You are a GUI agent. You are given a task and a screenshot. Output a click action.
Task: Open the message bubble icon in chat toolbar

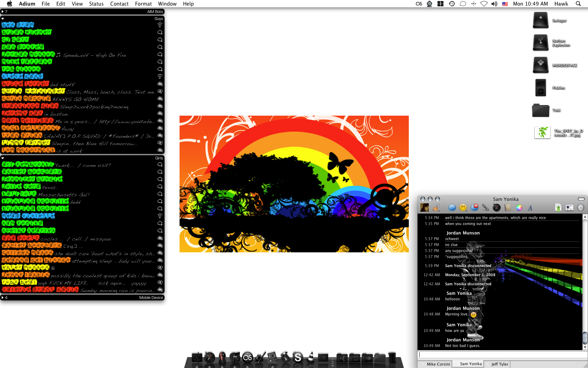pyautogui.click(x=452, y=207)
